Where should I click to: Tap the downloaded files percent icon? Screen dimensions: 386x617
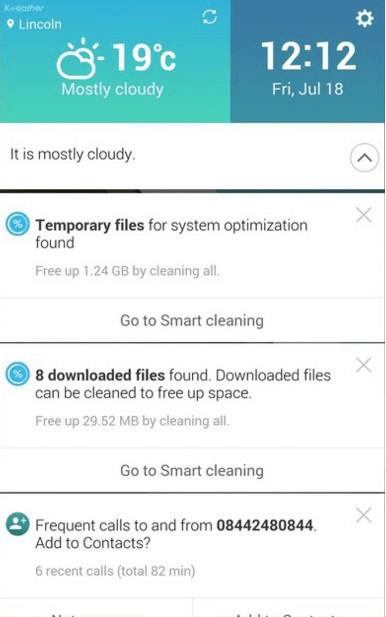click(x=18, y=374)
